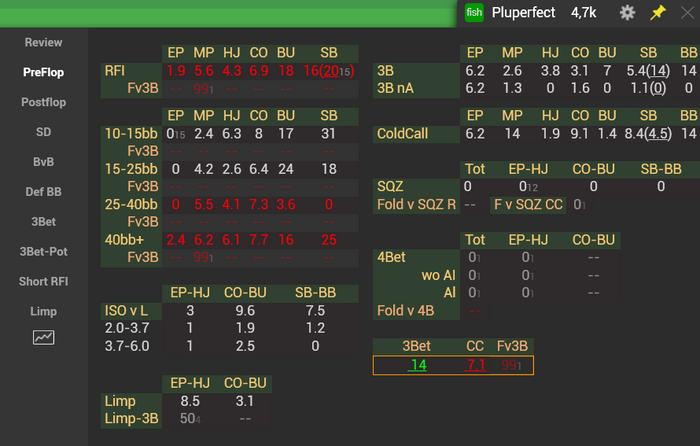This screenshot has height=446, width=700.
Task: Click ISO v L CO-BU value 9.6
Action: pyautogui.click(x=245, y=311)
